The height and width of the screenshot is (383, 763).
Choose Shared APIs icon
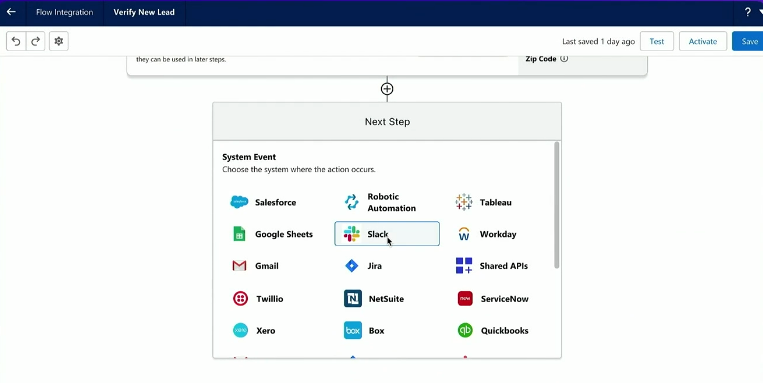point(464,266)
